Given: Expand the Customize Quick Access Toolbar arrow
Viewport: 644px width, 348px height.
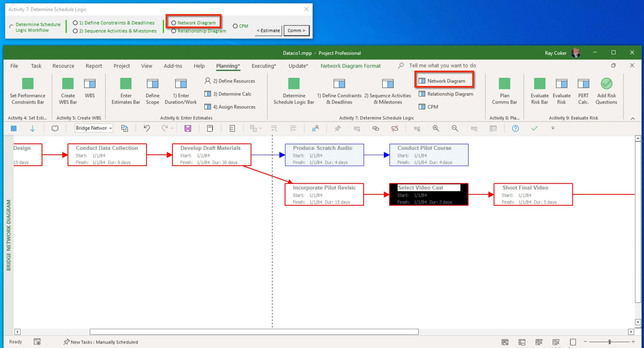Looking at the screenshot, I should click(553, 128).
